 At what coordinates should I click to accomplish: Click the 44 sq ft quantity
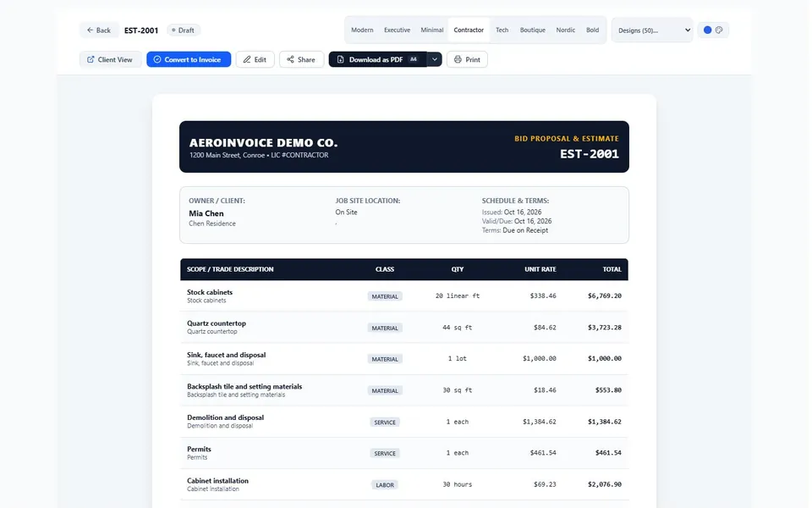tap(458, 328)
